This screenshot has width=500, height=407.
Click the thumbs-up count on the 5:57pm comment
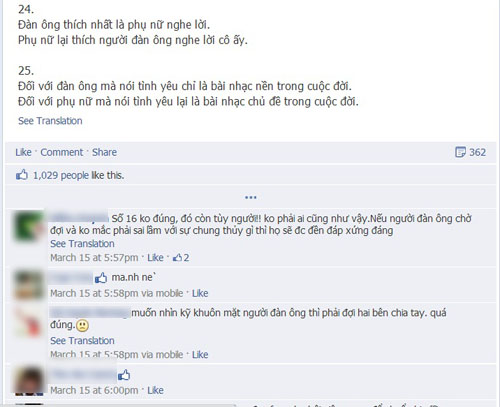(181, 257)
